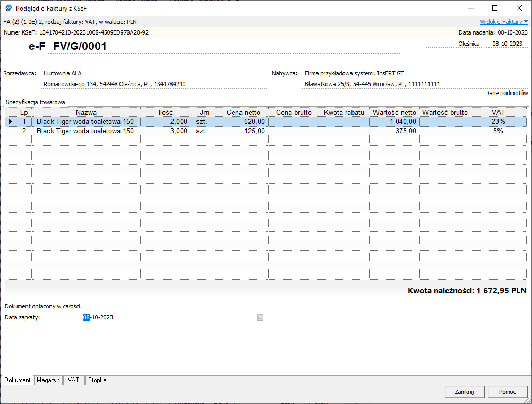
Task: Maximize the Podgląd e-Faktury window
Action: coord(495,8)
